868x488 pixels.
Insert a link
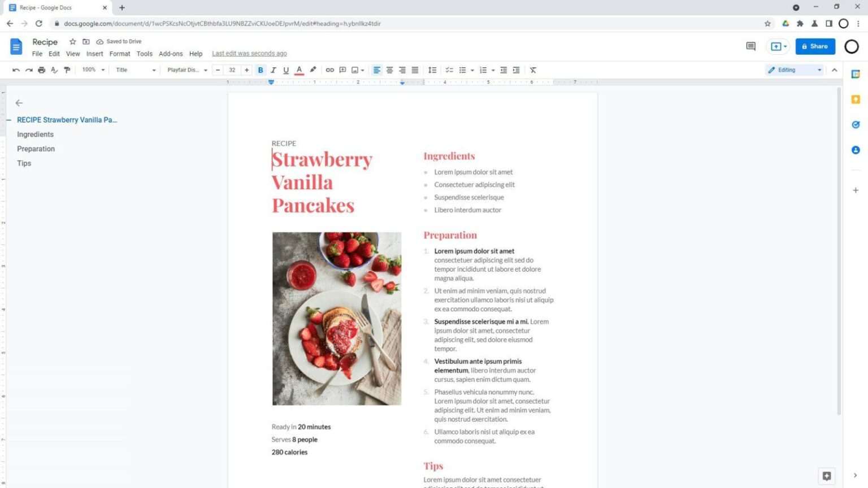point(329,69)
